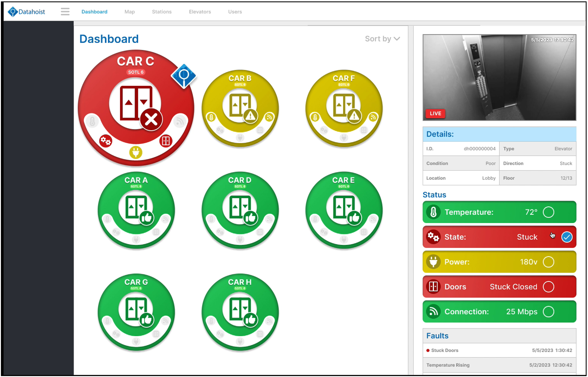Click the Datahoist logo

tap(26, 12)
